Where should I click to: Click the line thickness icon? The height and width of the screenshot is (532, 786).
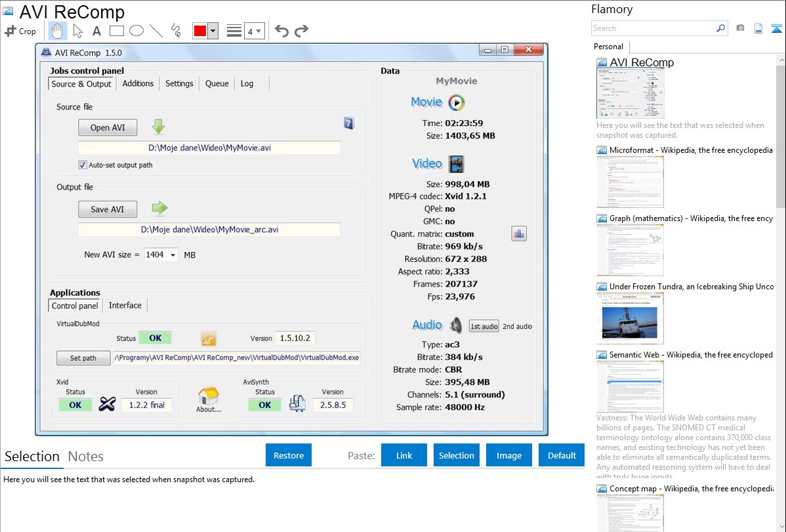[x=234, y=31]
